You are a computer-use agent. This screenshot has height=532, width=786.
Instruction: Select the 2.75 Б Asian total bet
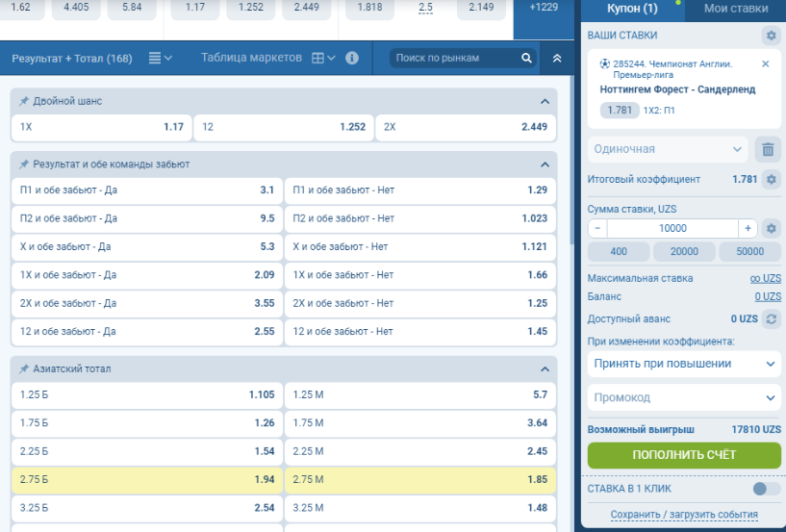point(147,479)
